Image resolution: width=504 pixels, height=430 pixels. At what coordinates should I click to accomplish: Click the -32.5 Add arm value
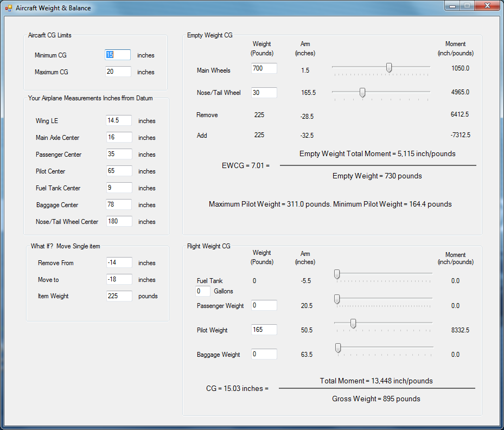307,136
